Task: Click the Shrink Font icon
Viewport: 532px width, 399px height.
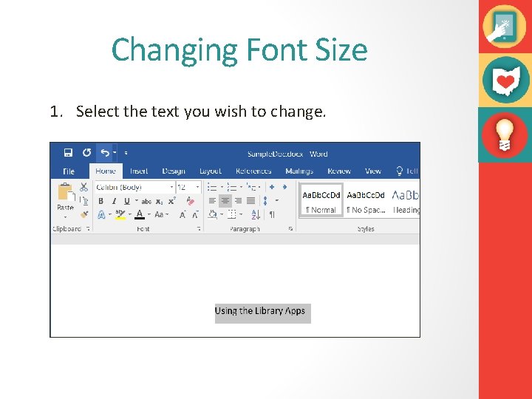Action: 195,214
